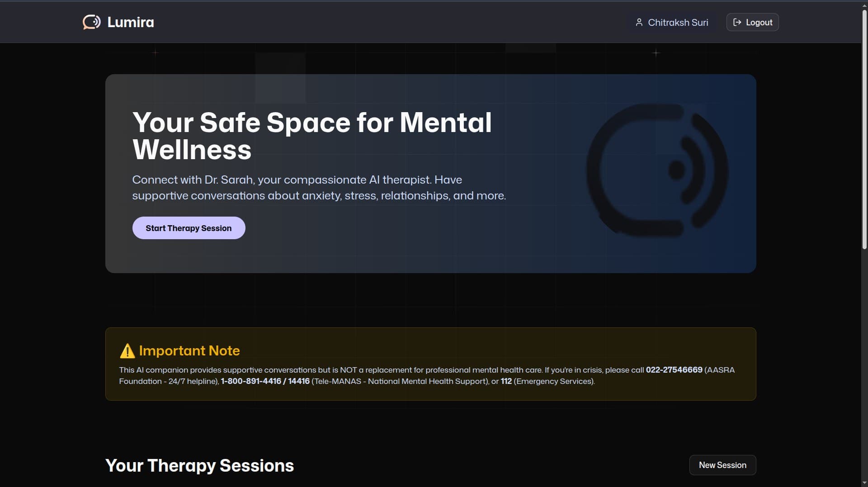Click the yellow warning triangle icon

tap(127, 351)
